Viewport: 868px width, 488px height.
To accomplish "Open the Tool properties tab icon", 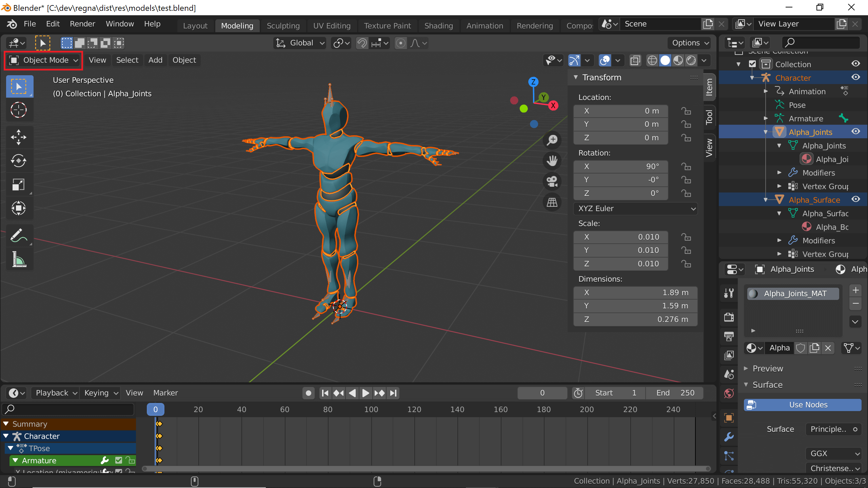I will pyautogui.click(x=729, y=292).
